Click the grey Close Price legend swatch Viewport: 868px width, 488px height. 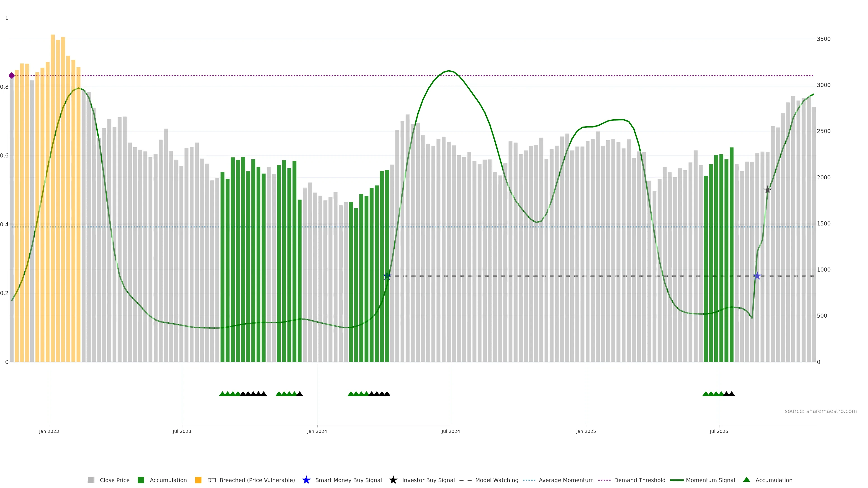pyautogui.click(x=91, y=480)
